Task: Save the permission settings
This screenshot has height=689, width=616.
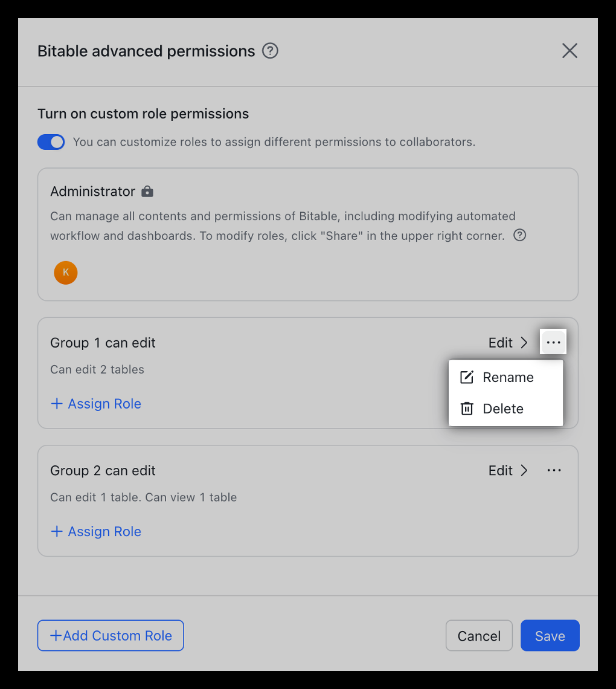Action: pyautogui.click(x=550, y=635)
